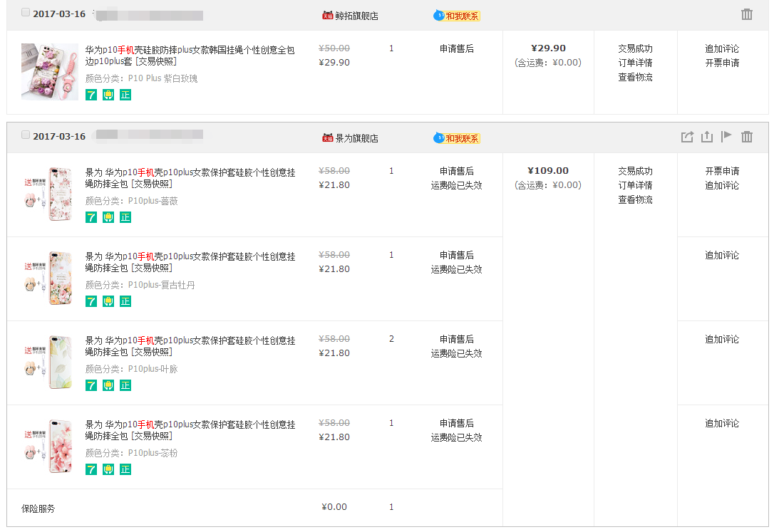The image size is (774, 532).
Task: Click the 保险服务 row label
Action: [x=38, y=508]
